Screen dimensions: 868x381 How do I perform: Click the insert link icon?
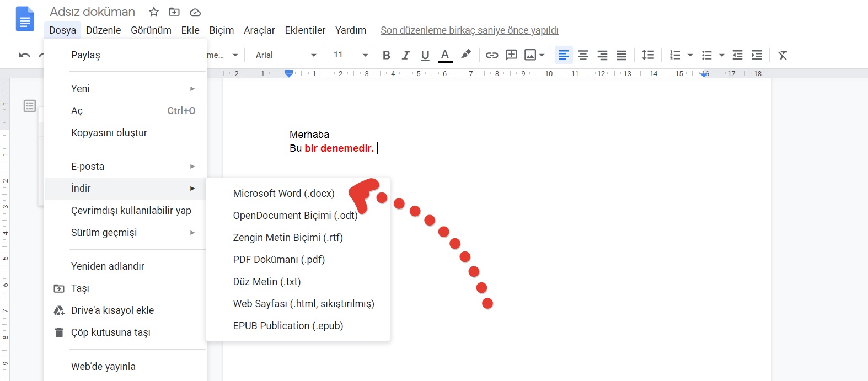point(492,55)
